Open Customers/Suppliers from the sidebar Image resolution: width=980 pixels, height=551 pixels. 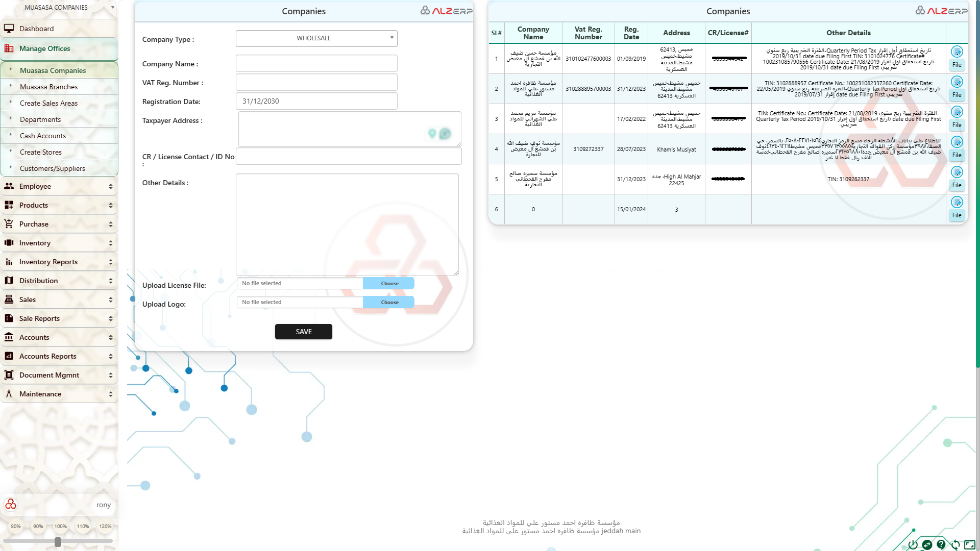(52, 168)
